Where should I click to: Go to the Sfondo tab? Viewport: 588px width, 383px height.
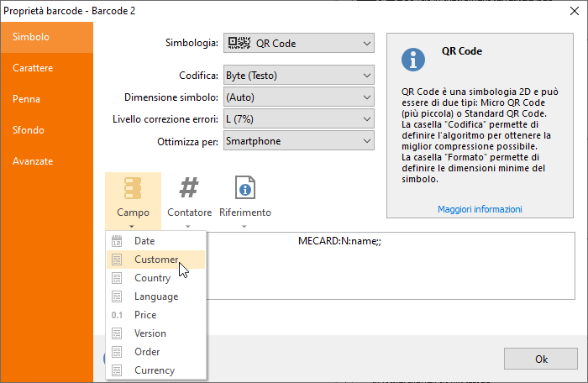(x=28, y=130)
